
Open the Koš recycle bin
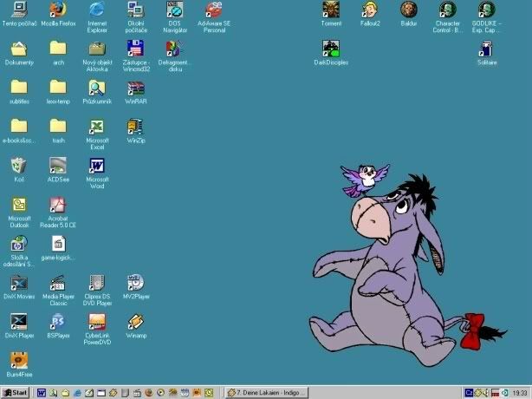(x=19, y=170)
